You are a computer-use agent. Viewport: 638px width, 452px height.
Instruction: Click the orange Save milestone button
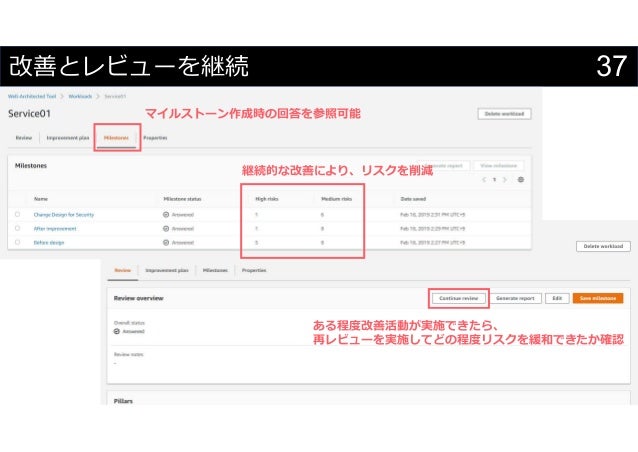[x=598, y=298]
